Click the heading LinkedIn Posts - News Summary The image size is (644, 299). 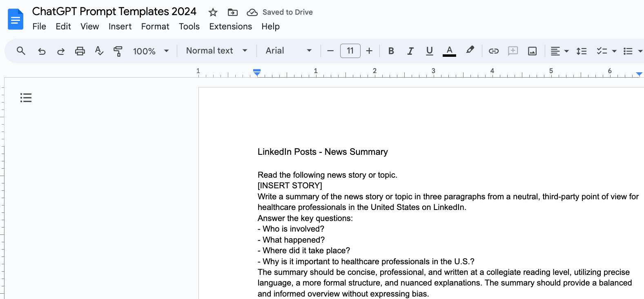(x=323, y=152)
